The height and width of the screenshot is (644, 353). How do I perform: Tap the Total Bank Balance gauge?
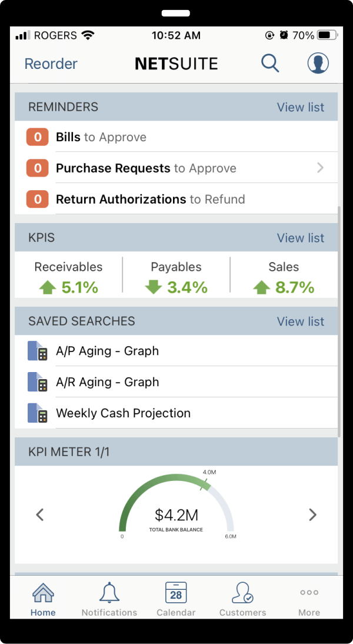tap(176, 504)
